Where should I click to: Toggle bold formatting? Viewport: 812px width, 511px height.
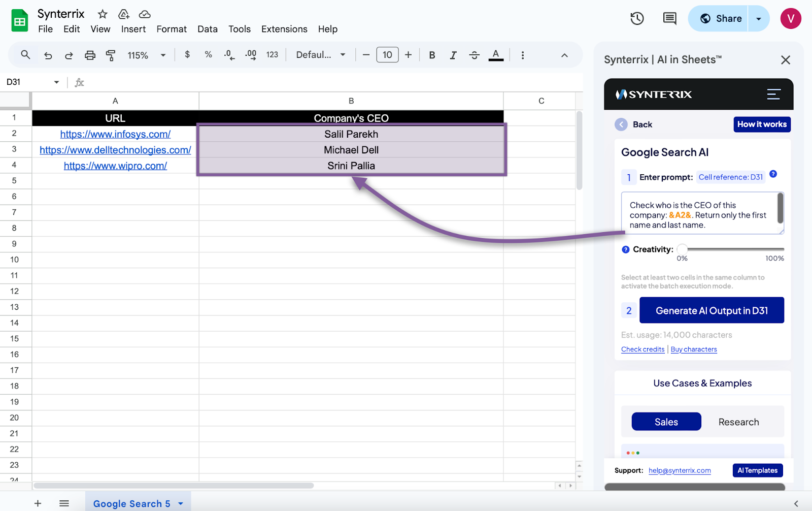point(432,55)
